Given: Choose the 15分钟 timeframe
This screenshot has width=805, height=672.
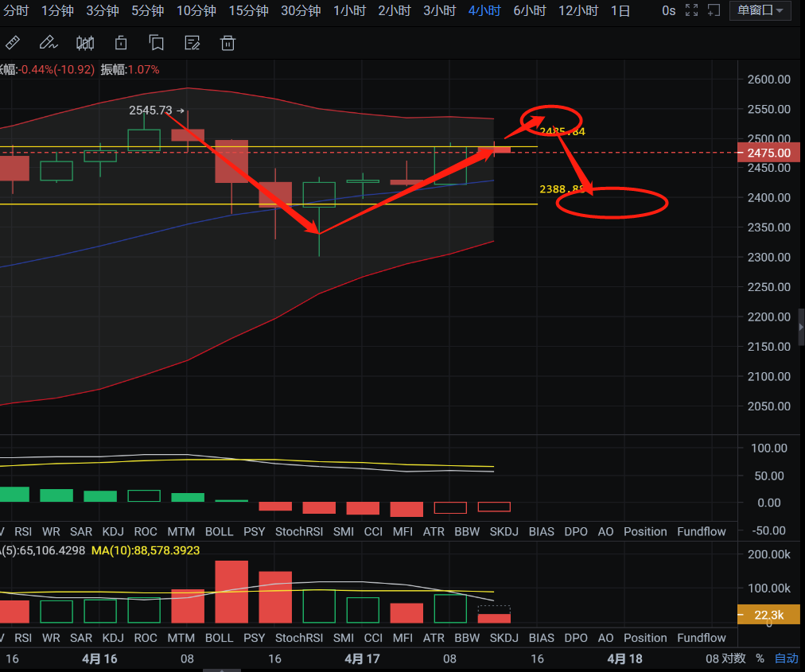Looking at the screenshot, I should pyautogui.click(x=248, y=11).
